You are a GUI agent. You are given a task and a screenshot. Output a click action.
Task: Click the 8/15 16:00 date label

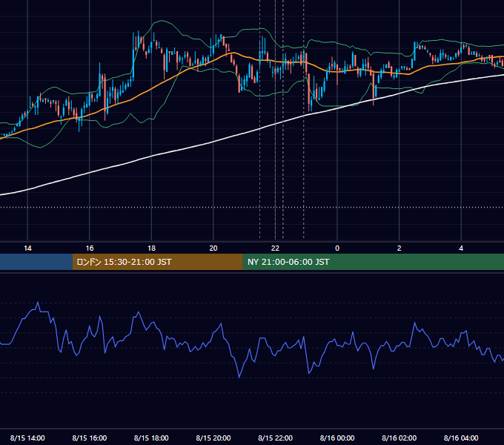click(90, 438)
